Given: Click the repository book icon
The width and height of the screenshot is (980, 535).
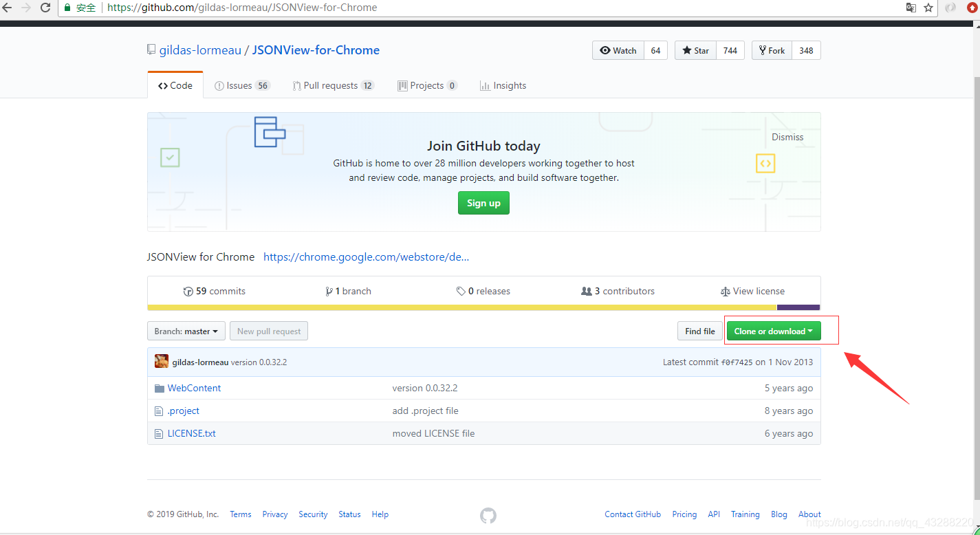Looking at the screenshot, I should tap(151, 50).
